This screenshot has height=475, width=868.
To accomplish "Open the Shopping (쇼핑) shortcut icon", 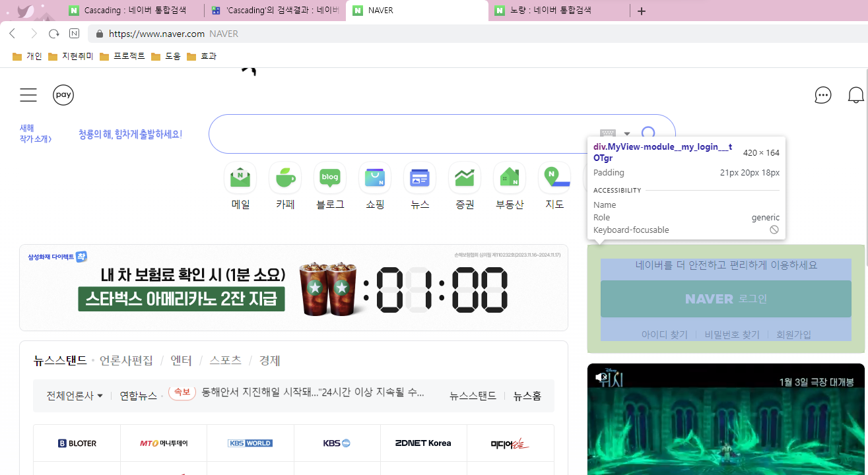I will pyautogui.click(x=375, y=177).
